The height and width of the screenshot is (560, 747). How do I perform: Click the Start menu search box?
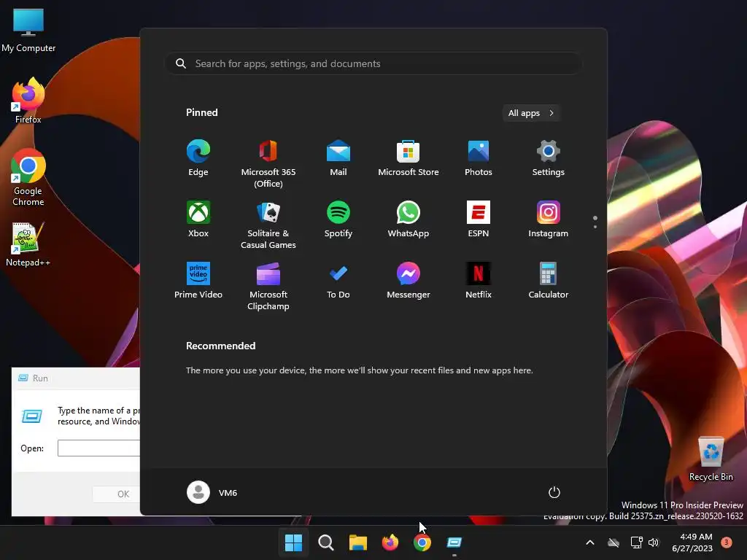click(x=373, y=64)
